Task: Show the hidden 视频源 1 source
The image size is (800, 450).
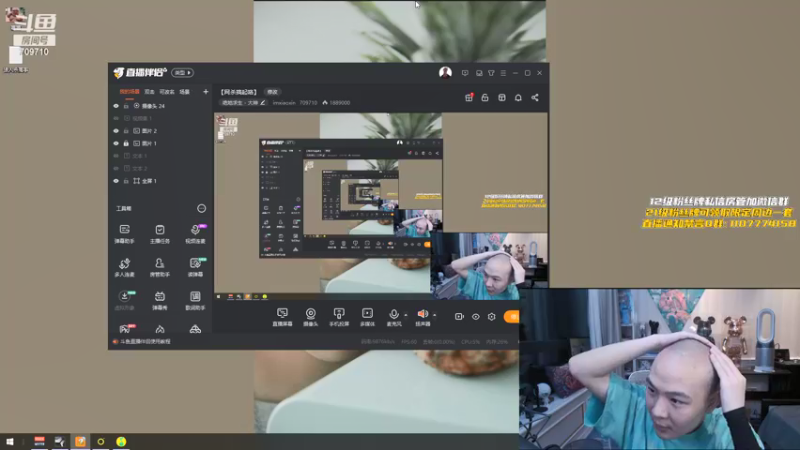Action: tap(116, 118)
